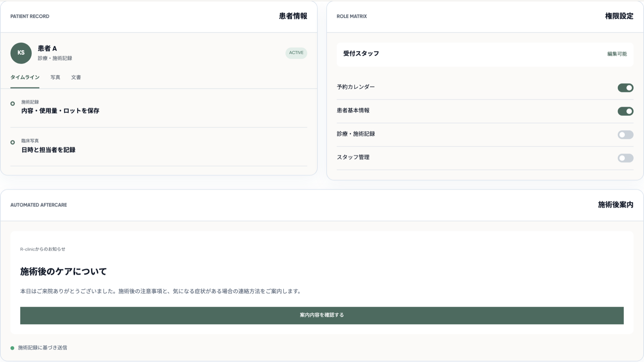Enable the 診療・施術記録 permission toggle
Viewport: 644px width, 362px height.
(625, 135)
